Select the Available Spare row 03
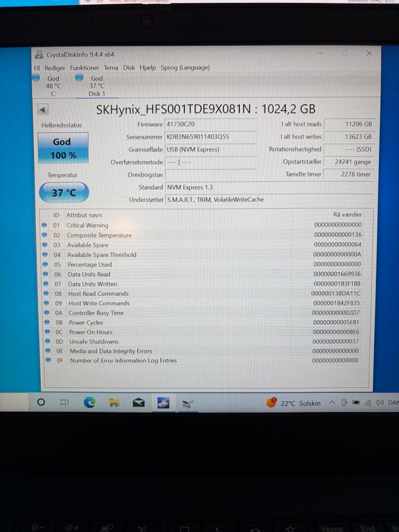The image size is (399, 532). coord(203,245)
